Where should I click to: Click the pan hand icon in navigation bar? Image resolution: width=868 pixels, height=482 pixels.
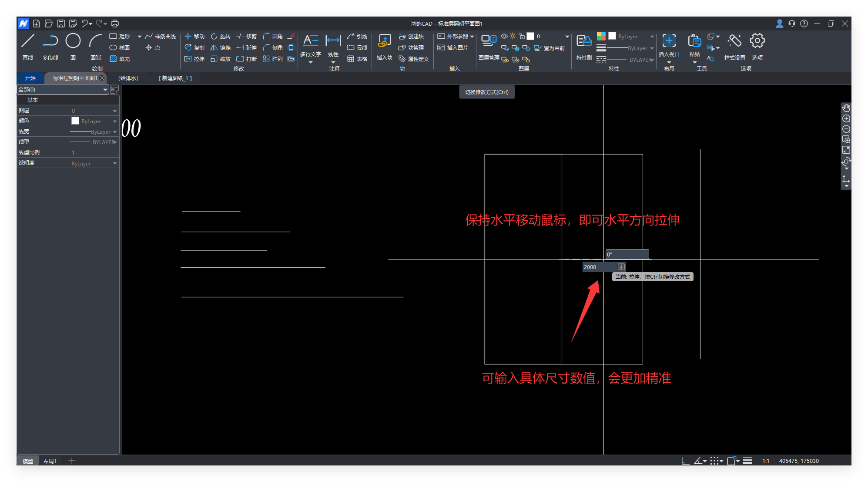pyautogui.click(x=846, y=108)
